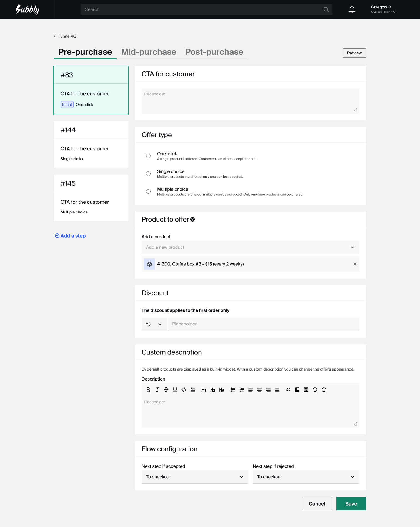
Task: Click the Add a step link
Action: click(x=70, y=236)
